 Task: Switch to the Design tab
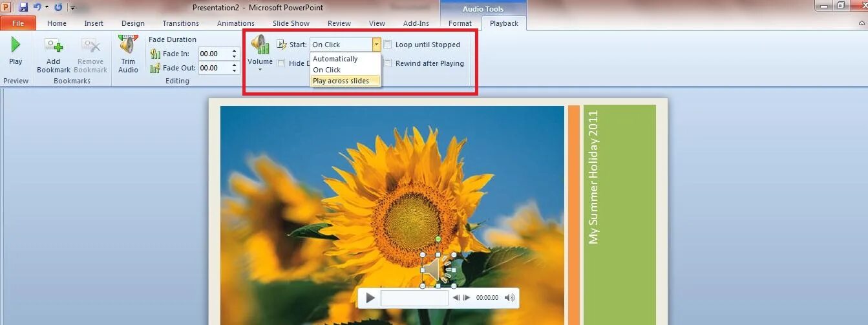(x=133, y=23)
